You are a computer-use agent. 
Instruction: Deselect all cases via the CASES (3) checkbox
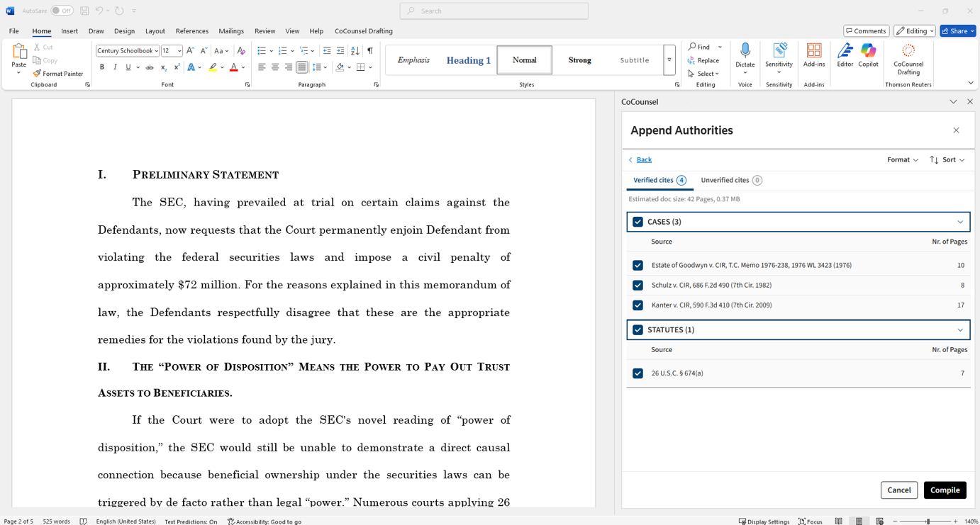637,222
